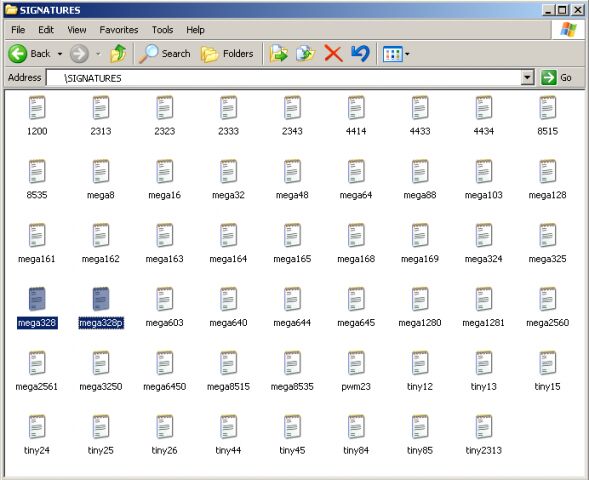This screenshot has height=480, width=589.
Task: Open the Forward history dropdown arrow
Action: (98, 54)
